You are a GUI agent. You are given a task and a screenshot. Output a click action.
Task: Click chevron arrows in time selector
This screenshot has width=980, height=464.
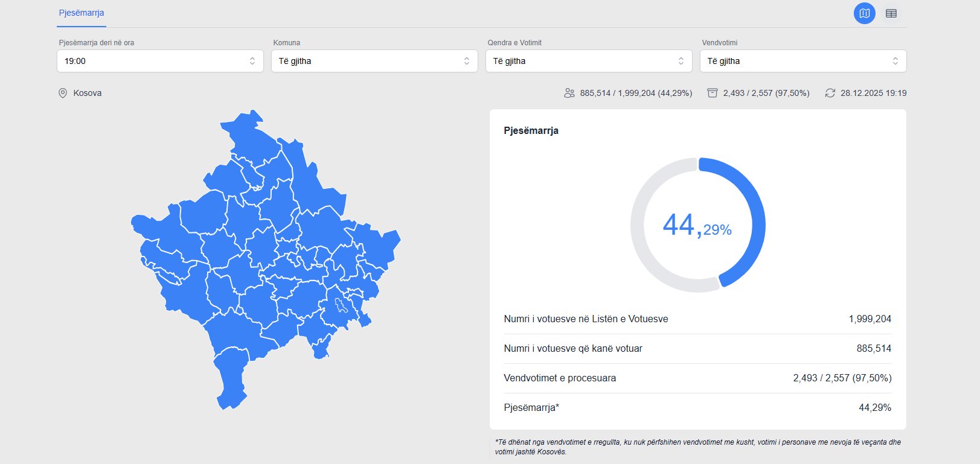click(x=252, y=61)
